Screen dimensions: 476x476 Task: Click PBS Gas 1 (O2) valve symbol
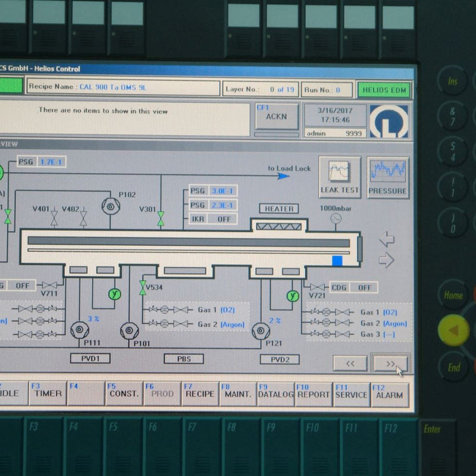click(x=181, y=309)
